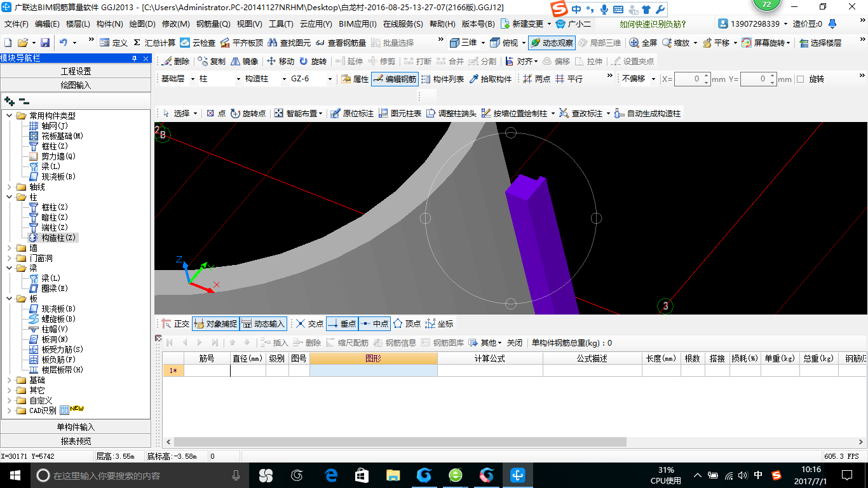Click 查看钢筋量 view rebar quantity
The height and width of the screenshot is (488, 868).
pyautogui.click(x=341, y=43)
